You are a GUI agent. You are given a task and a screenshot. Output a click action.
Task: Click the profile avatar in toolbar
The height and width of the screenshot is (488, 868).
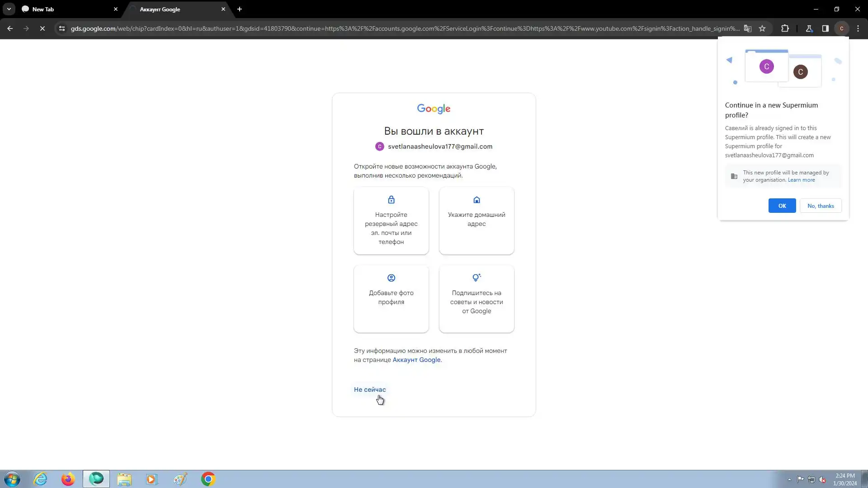[x=841, y=28]
